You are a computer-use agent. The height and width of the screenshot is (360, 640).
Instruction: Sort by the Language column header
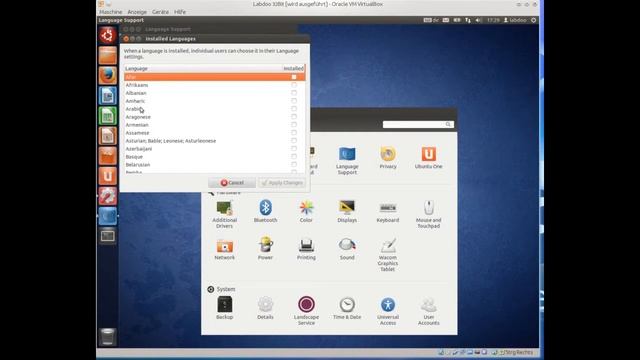(203, 69)
